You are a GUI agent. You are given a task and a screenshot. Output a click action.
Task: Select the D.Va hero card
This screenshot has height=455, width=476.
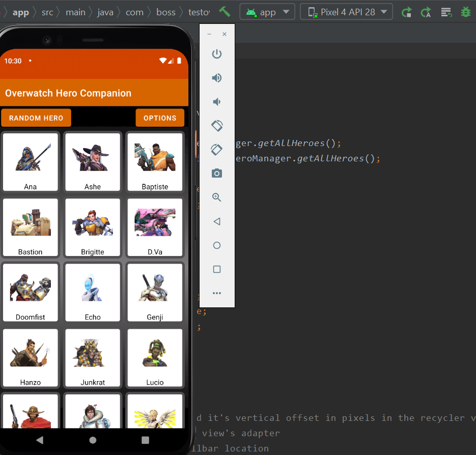(x=155, y=227)
